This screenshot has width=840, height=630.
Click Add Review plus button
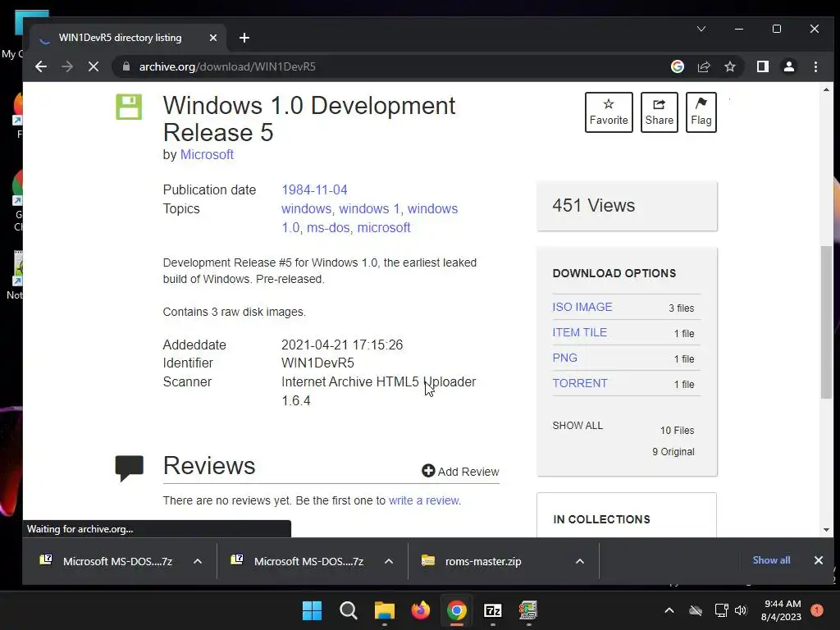pyautogui.click(x=460, y=471)
